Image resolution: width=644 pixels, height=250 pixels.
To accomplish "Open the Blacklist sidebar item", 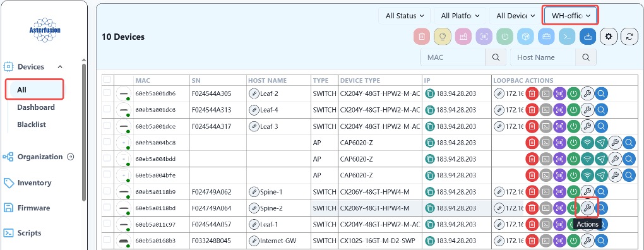I will 32,124.
